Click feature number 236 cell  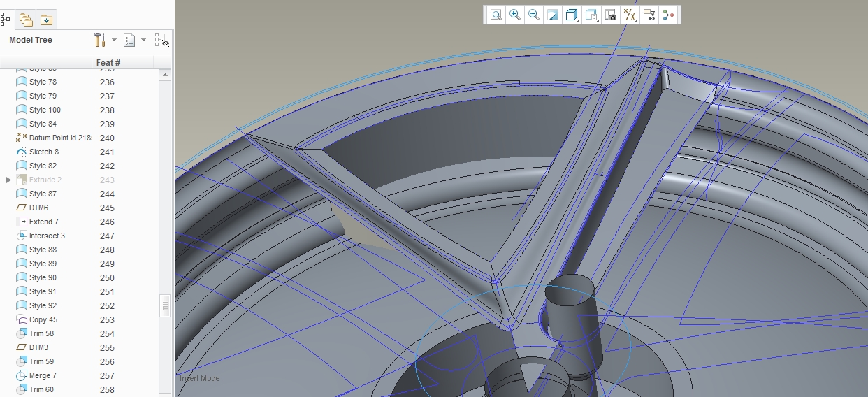click(x=107, y=82)
